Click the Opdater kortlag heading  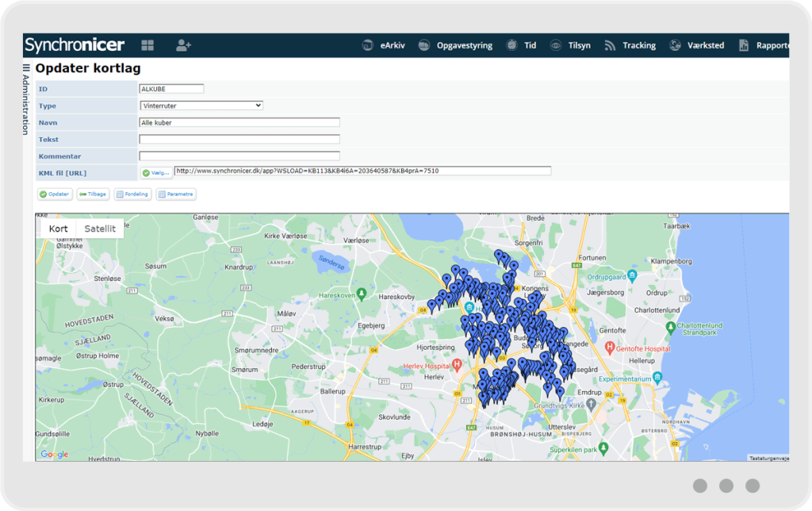88,68
